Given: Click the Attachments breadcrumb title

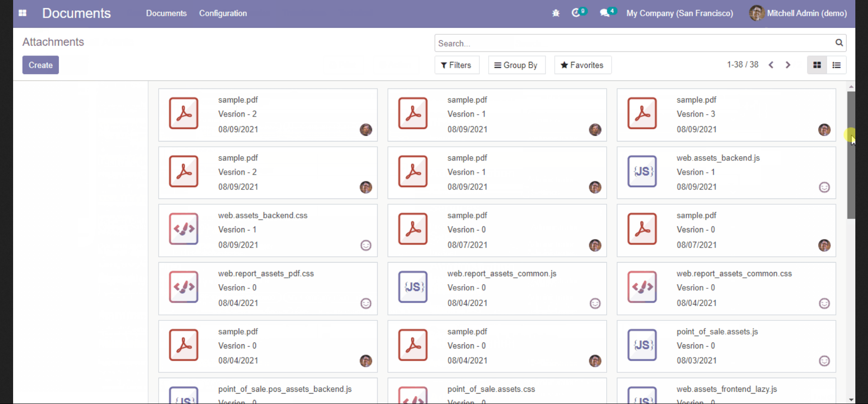Looking at the screenshot, I should coord(53,42).
